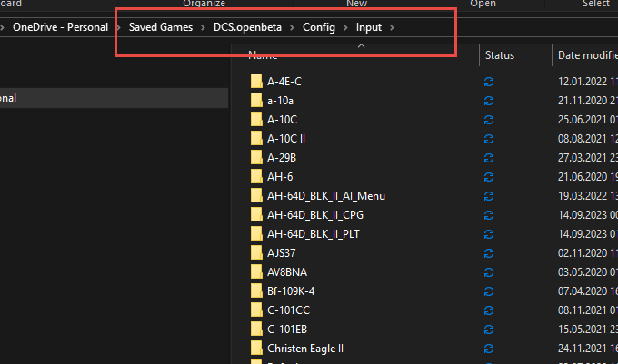Navigate to DCS.openbeta breadcrumb
Viewport: 618px width, 364px height.
(x=247, y=27)
